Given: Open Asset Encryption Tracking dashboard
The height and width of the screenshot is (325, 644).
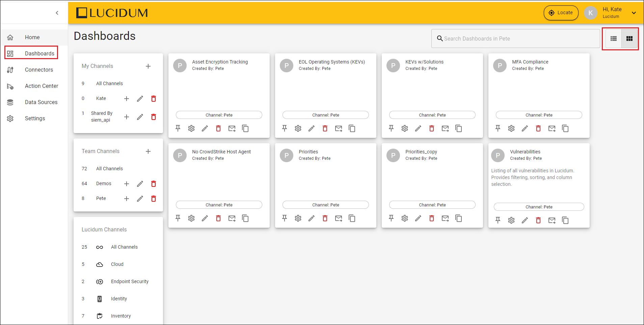Looking at the screenshot, I should [x=220, y=62].
